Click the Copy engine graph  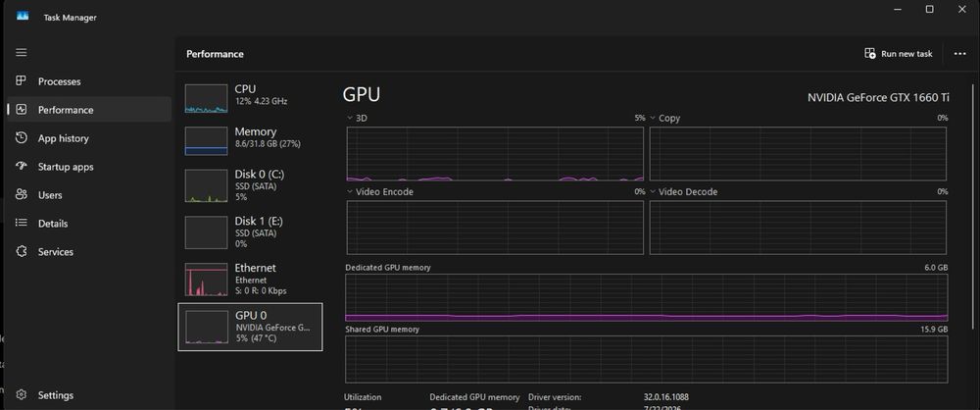click(x=798, y=154)
